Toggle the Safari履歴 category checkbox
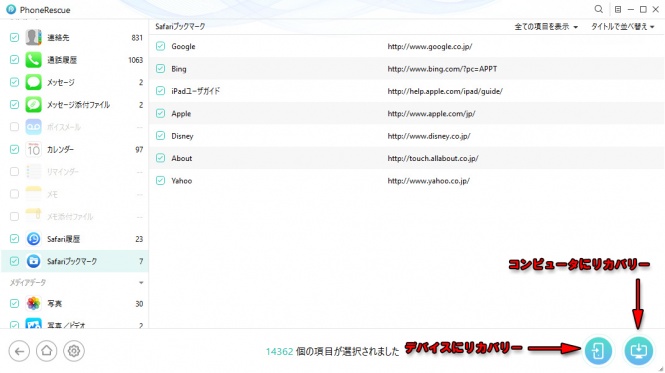Viewport: 665px width, 373px height. [14, 239]
